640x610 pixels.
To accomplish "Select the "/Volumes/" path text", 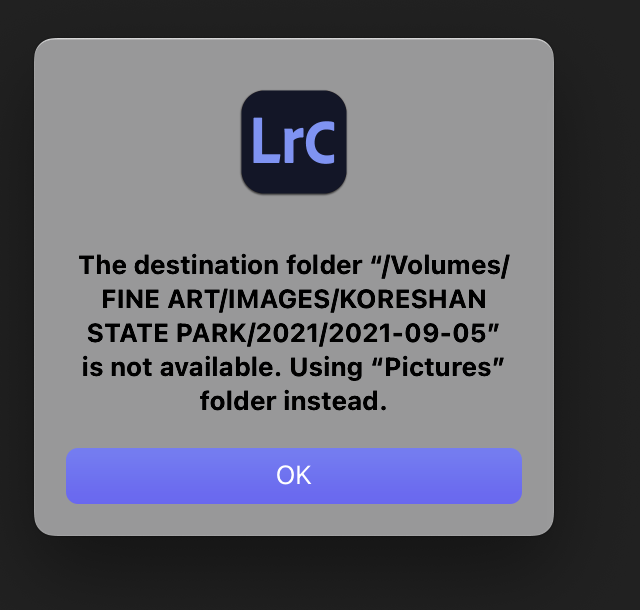I will pos(445,266).
